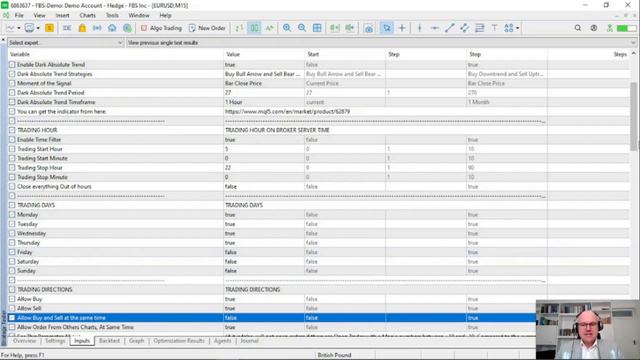
Task: Tick checkbox for Enable Time Filter
Action: [x=12, y=140]
